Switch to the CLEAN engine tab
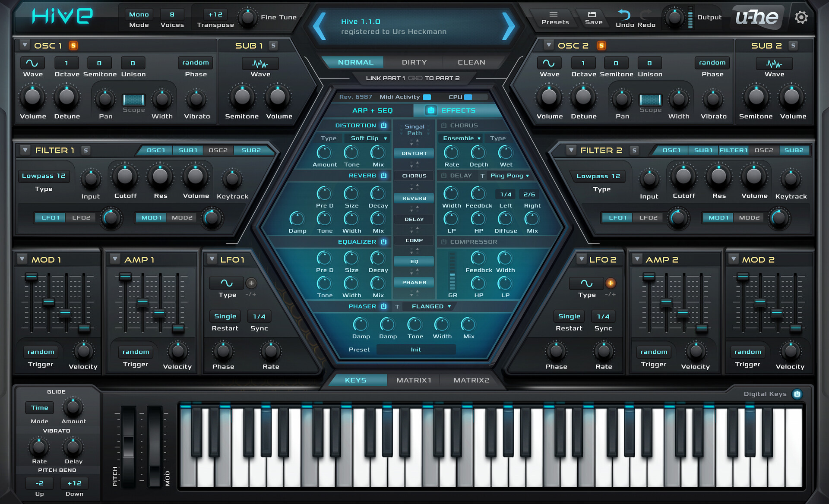The width and height of the screenshot is (829, 504). 471,62
